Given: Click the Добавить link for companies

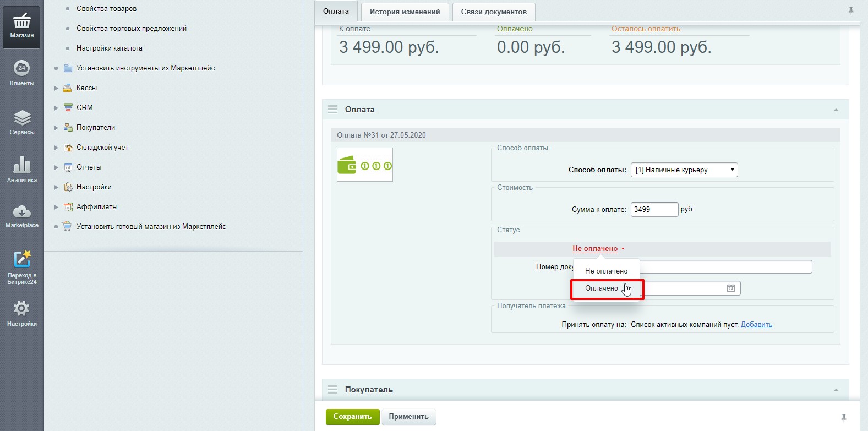Looking at the screenshot, I should coord(756,325).
